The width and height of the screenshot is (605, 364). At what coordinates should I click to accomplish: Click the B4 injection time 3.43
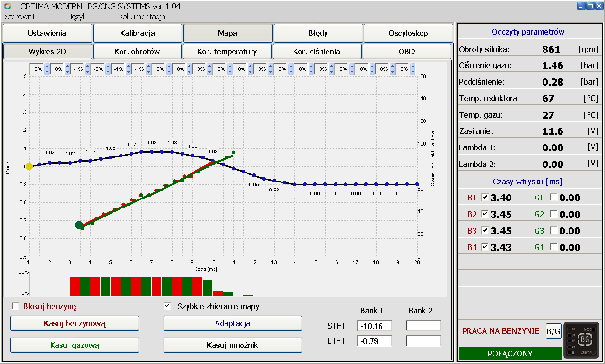tap(501, 248)
